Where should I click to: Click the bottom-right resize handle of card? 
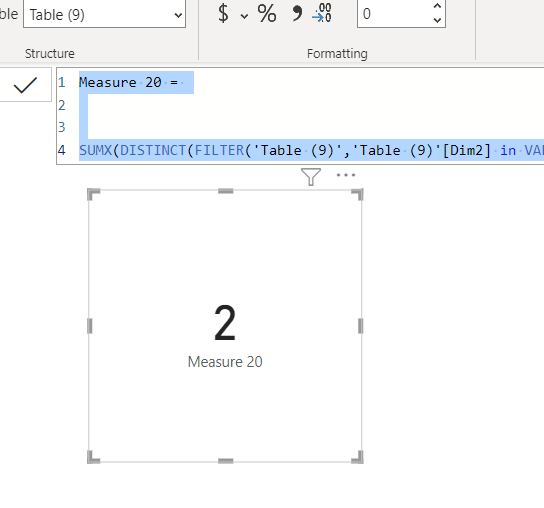point(358,457)
